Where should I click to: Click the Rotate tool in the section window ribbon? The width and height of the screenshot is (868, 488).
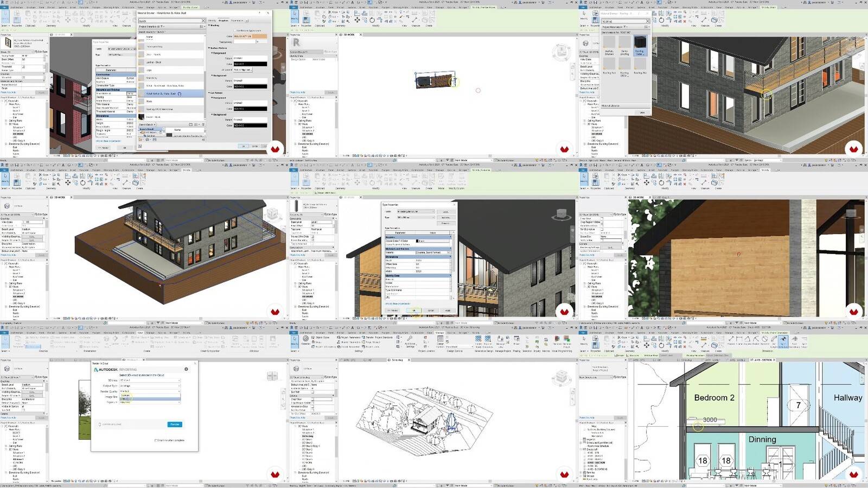(x=661, y=345)
